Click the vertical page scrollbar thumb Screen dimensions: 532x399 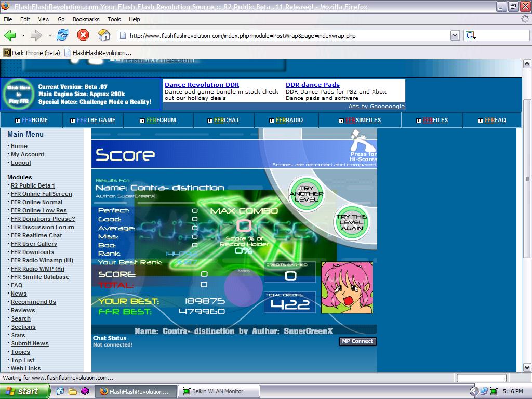(x=527, y=179)
